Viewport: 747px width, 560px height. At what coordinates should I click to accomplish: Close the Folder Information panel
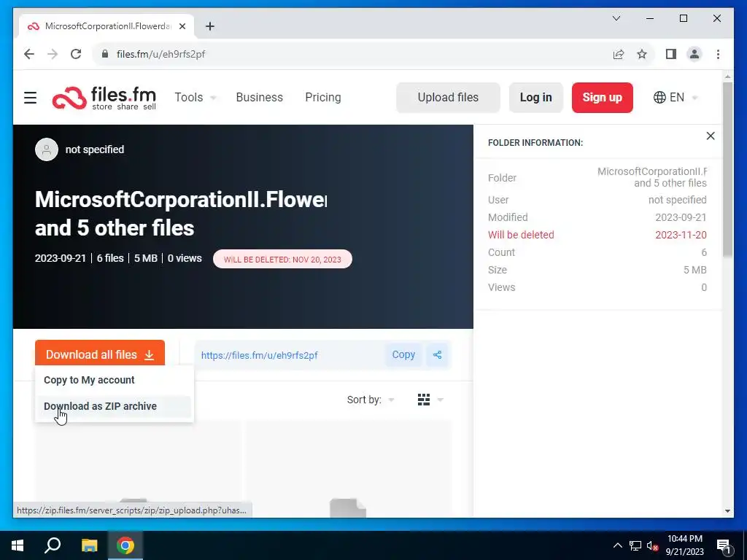(711, 136)
